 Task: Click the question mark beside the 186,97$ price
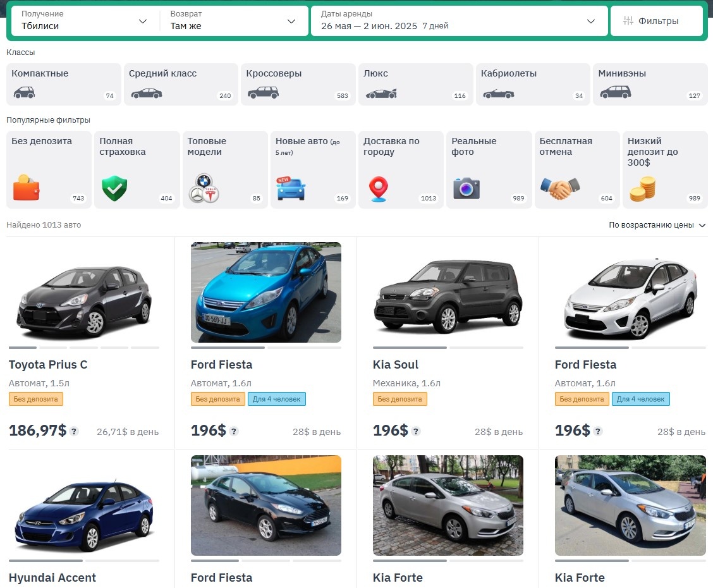tap(75, 431)
